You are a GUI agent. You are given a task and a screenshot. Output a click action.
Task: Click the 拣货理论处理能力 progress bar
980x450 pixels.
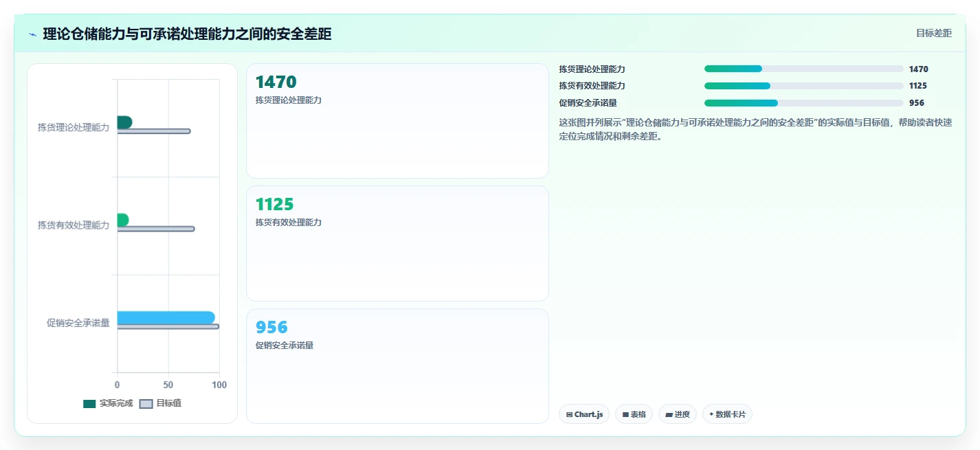804,69
